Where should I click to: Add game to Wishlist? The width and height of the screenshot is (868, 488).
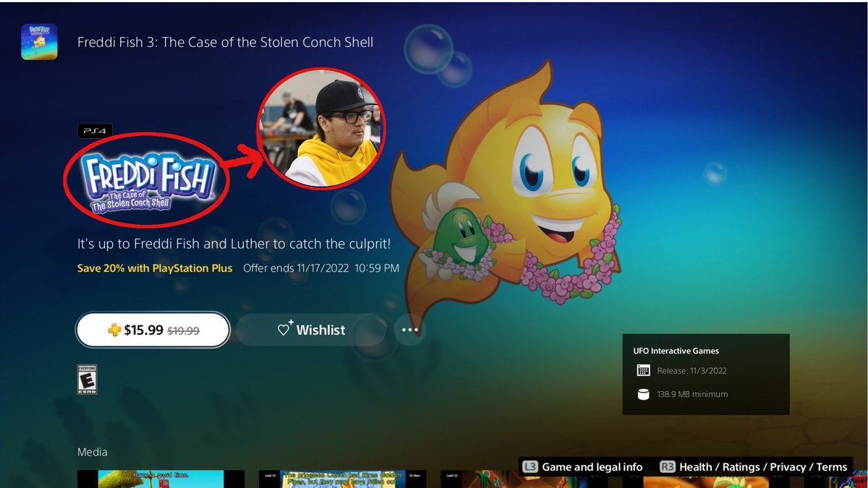click(311, 330)
